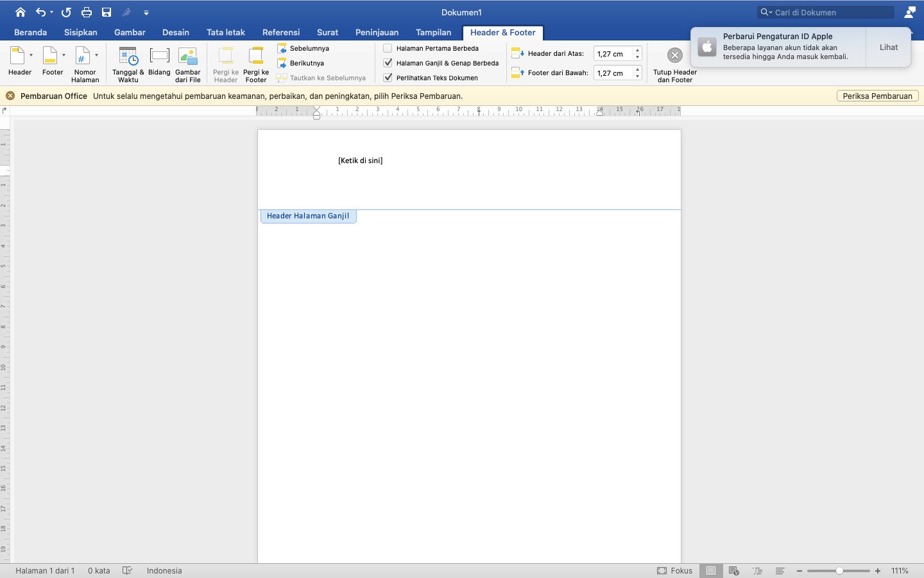Increase Header dari Atas value
924x578 pixels.
point(637,51)
